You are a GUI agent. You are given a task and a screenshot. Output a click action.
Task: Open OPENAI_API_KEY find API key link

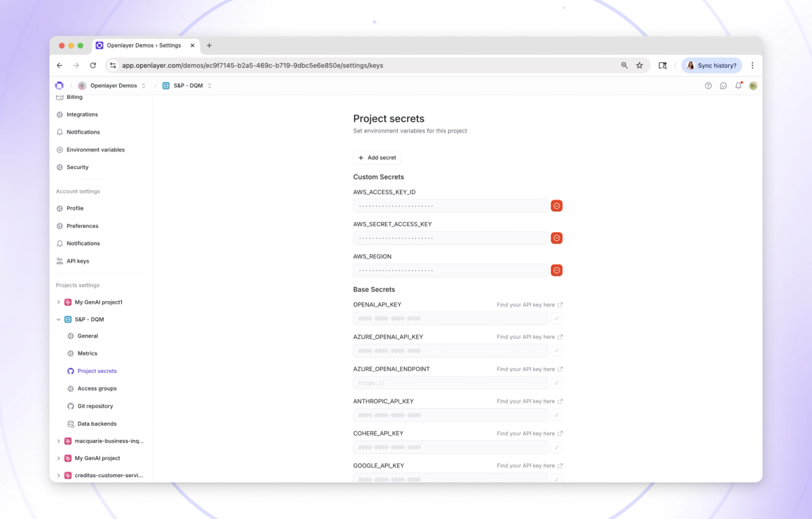click(530, 305)
